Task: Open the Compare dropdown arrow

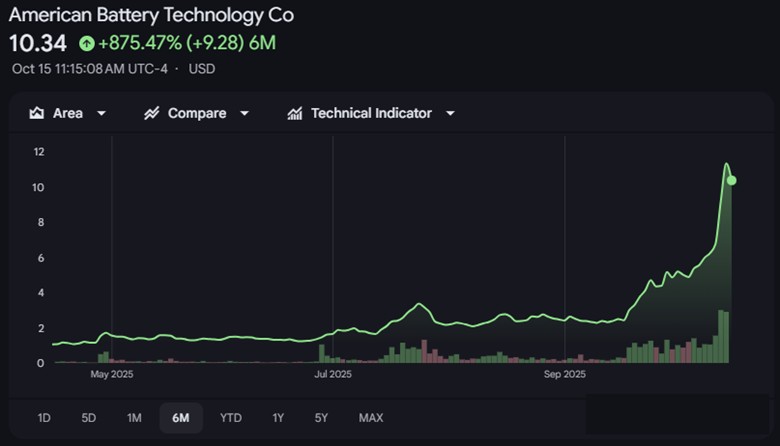Action: click(x=245, y=114)
